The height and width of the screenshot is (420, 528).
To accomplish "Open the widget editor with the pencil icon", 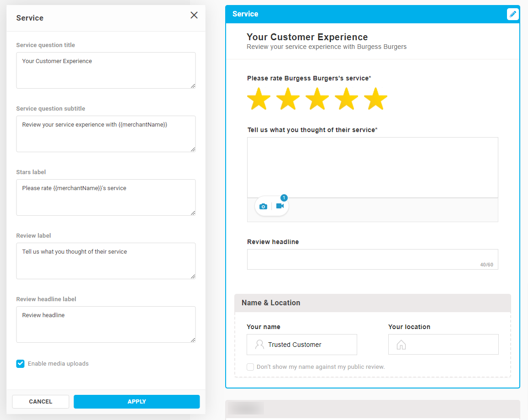I will [x=513, y=14].
